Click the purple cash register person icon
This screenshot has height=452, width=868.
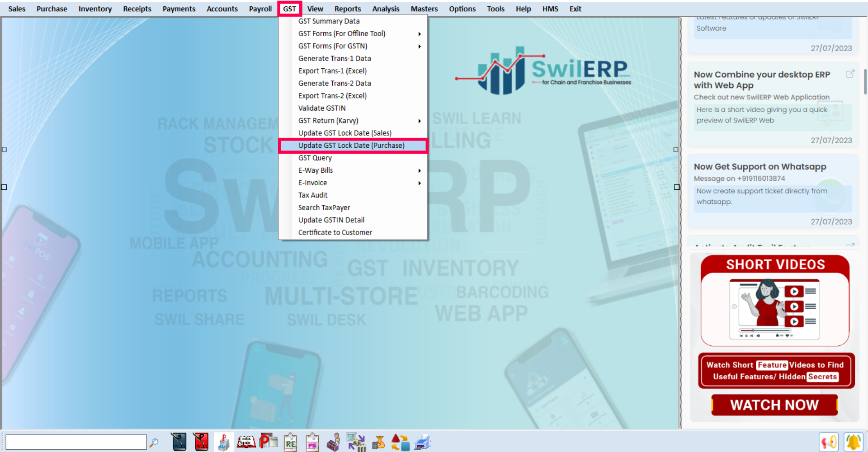pyautogui.click(x=334, y=442)
